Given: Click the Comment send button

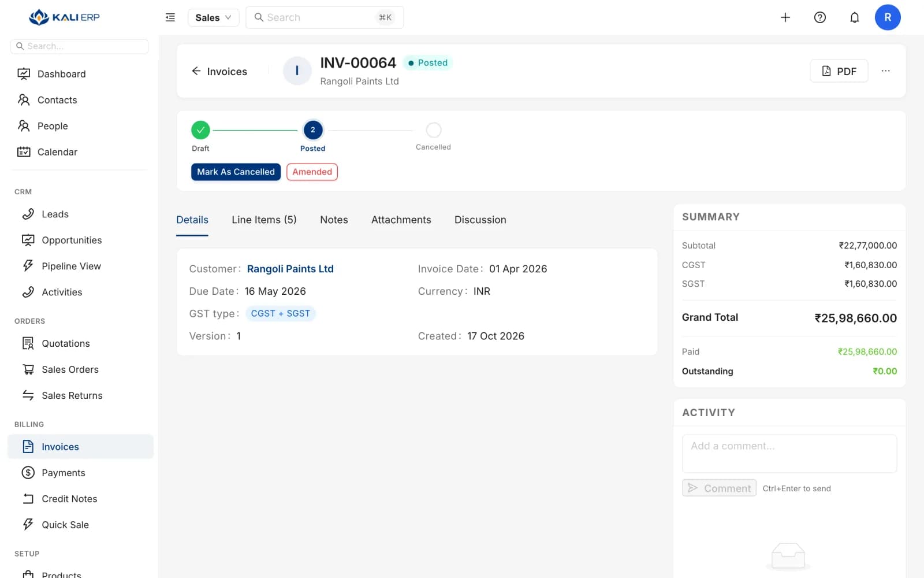Looking at the screenshot, I should point(719,488).
